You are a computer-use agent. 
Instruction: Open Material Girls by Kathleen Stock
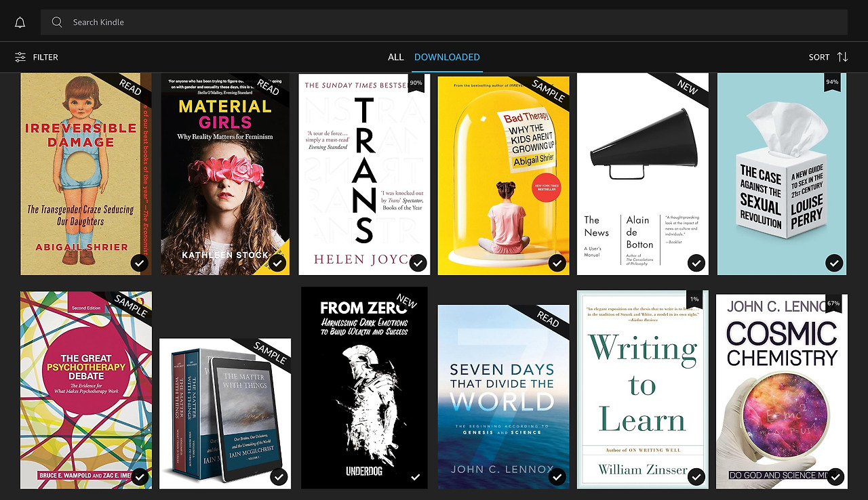click(225, 174)
